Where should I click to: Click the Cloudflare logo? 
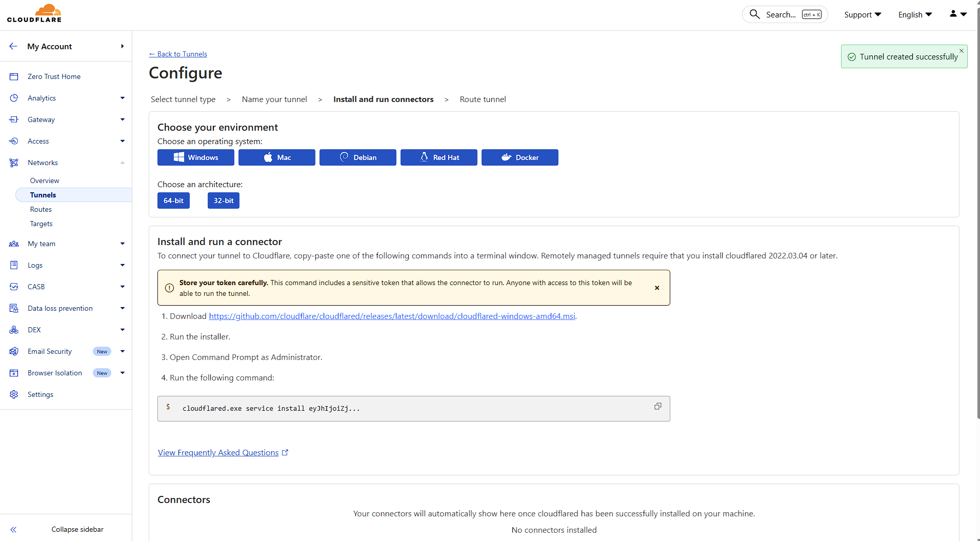click(x=34, y=13)
